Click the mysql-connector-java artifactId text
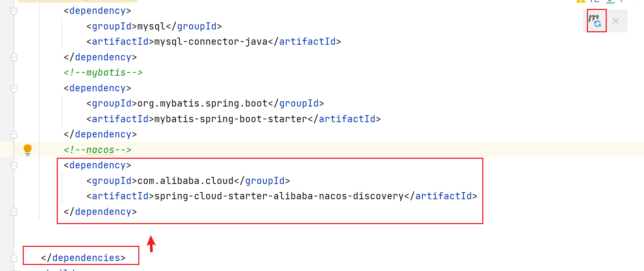 211,42
